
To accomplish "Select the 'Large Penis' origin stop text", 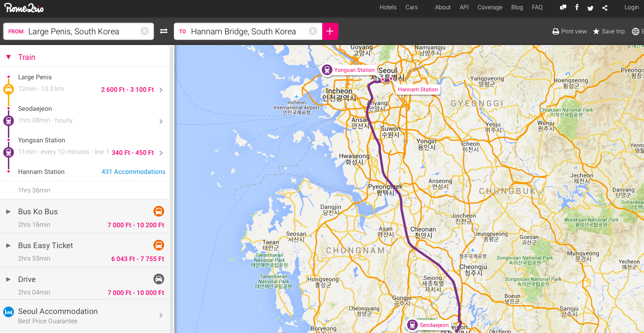I will [x=35, y=77].
